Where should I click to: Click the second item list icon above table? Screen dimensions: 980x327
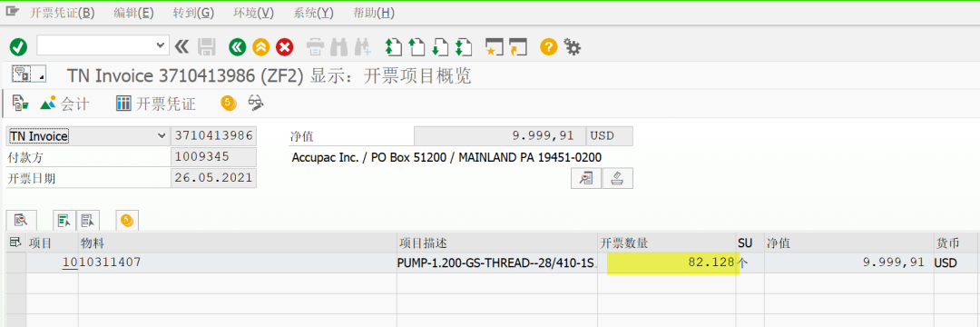87,220
